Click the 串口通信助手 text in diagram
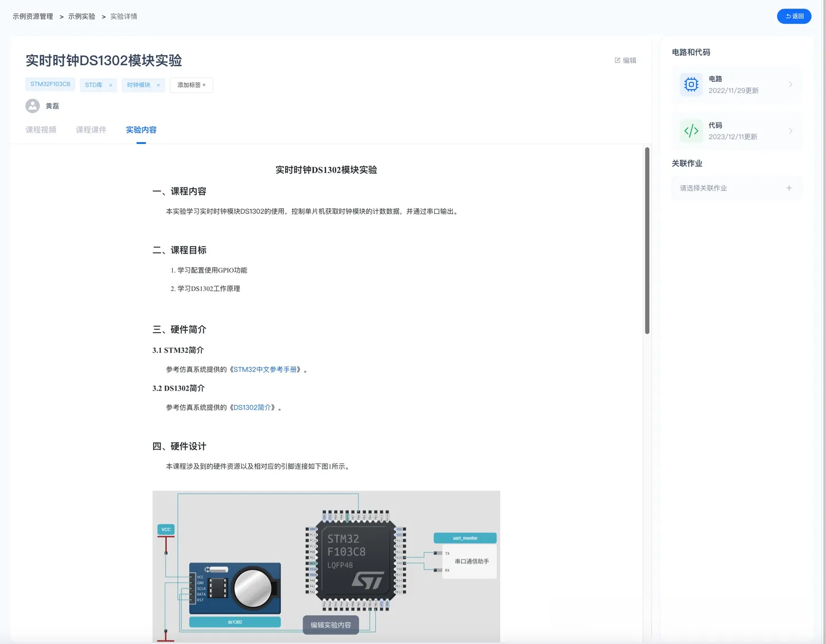 click(x=472, y=561)
